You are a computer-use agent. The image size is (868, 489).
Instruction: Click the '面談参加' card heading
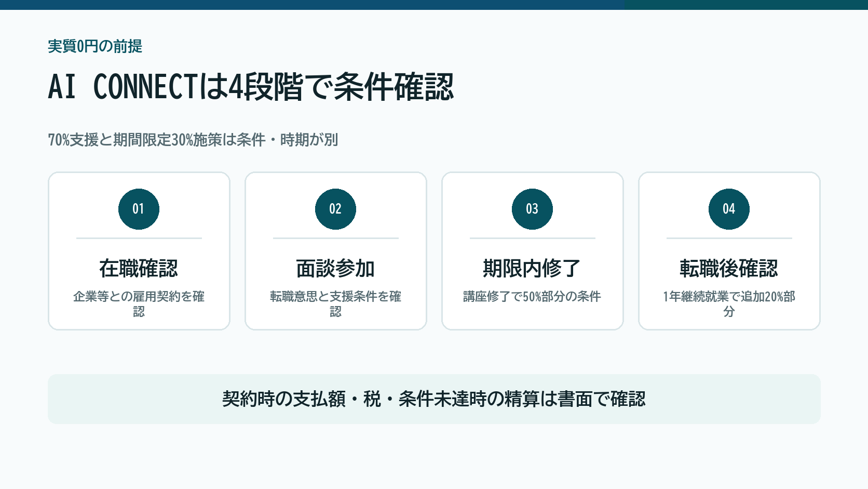335,269
